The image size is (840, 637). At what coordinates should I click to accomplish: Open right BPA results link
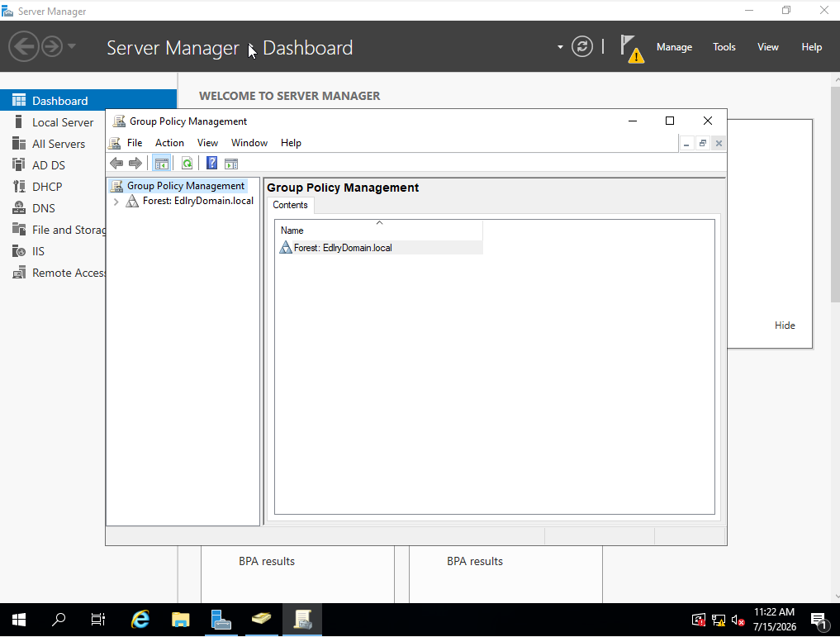click(x=475, y=561)
